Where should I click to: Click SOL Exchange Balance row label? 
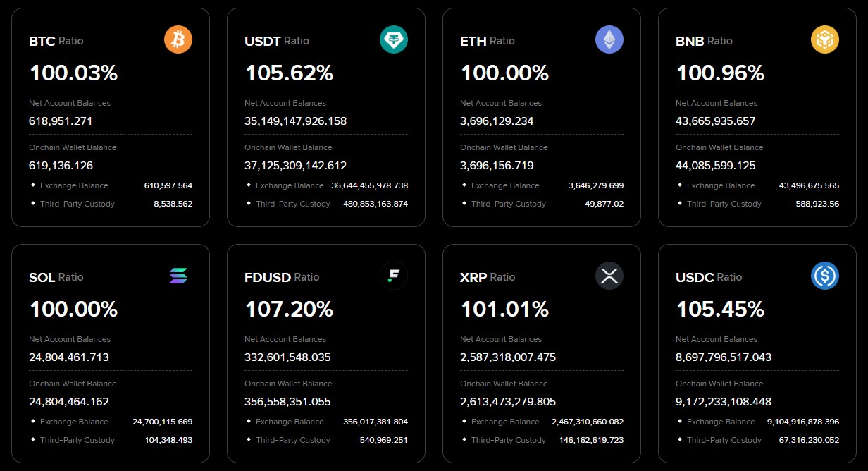(75, 422)
